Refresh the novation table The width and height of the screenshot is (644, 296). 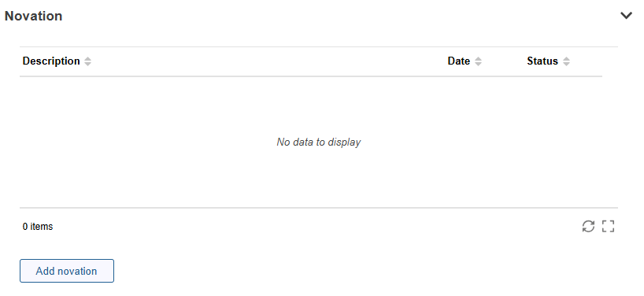588,226
